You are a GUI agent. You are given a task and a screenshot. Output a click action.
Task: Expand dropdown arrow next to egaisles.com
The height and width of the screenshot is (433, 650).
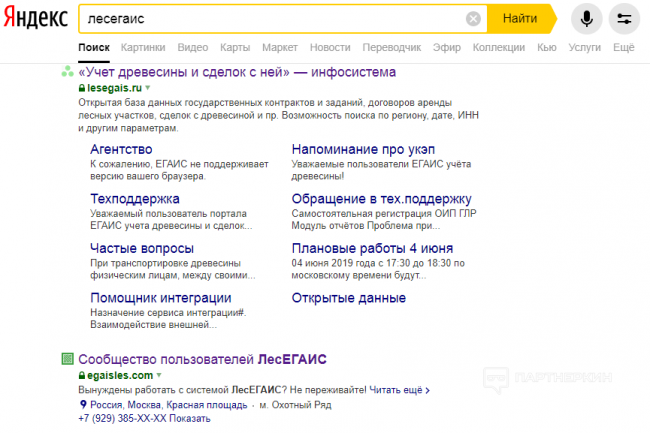pyautogui.click(x=158, y=375)
